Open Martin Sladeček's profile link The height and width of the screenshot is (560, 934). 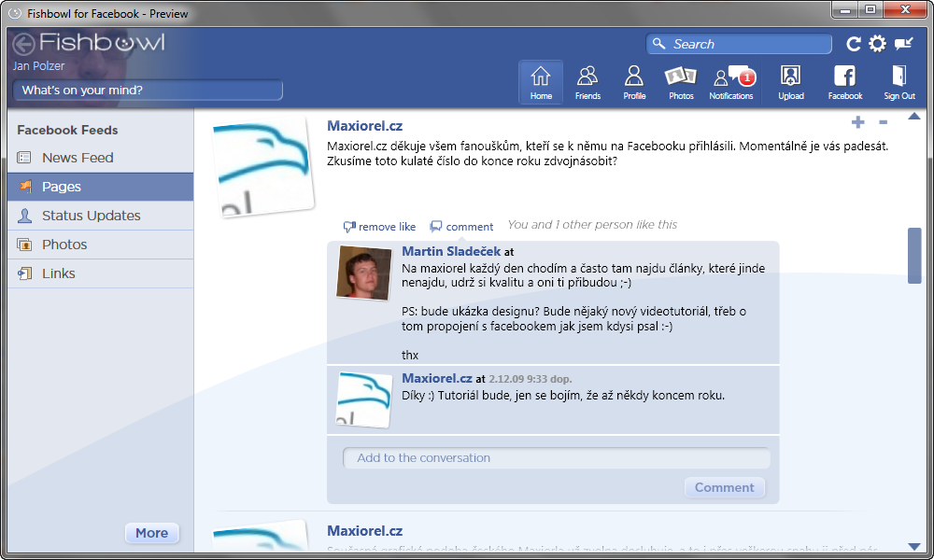(450, 251)
